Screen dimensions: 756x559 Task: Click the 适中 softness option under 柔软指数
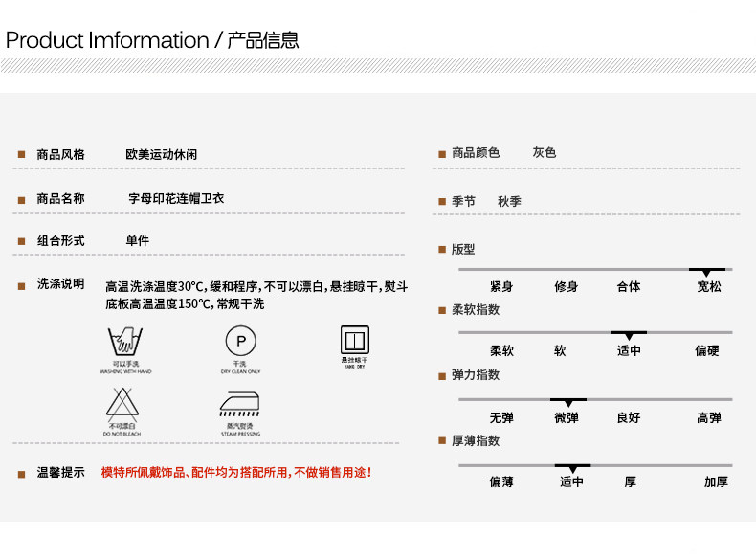(629, 350)
